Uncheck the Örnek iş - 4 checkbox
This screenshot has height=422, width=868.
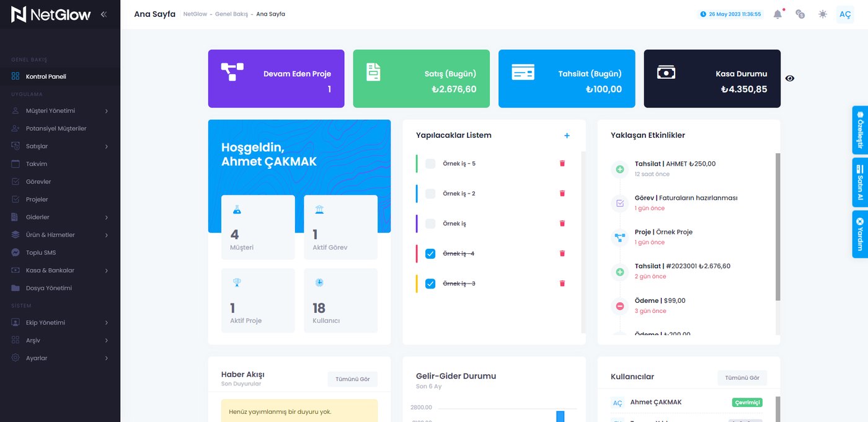click(430, 254)
